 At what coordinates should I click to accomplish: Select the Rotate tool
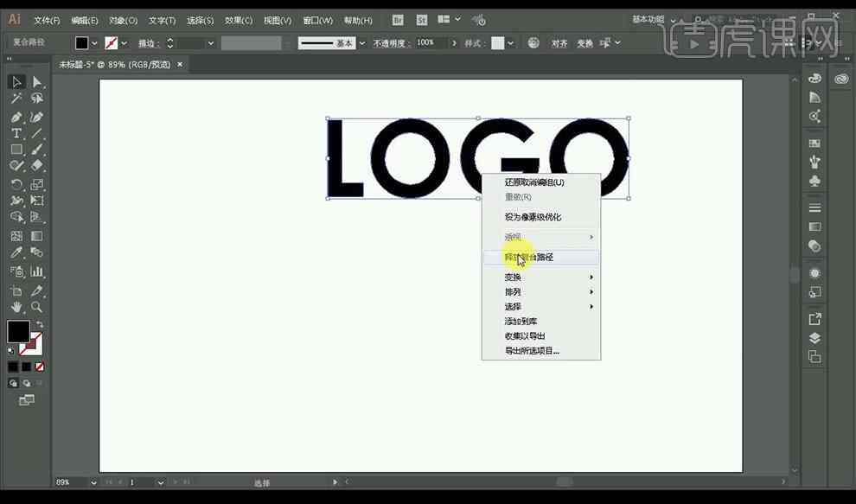click(16, 184)
